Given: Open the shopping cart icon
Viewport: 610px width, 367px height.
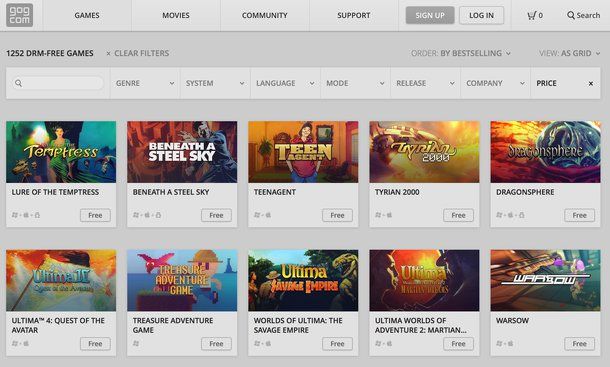Looking at the screenshot, I should click(x=531, y=16).
